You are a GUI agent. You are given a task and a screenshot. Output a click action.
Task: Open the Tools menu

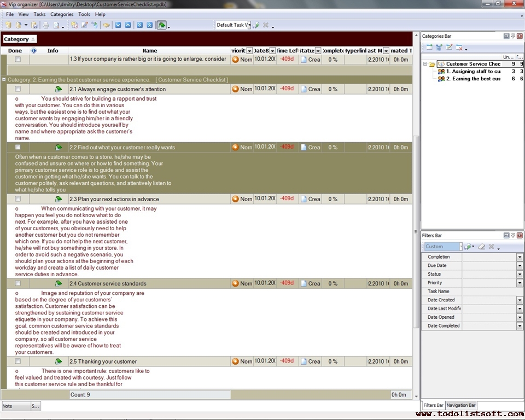(x=84, y=14)
